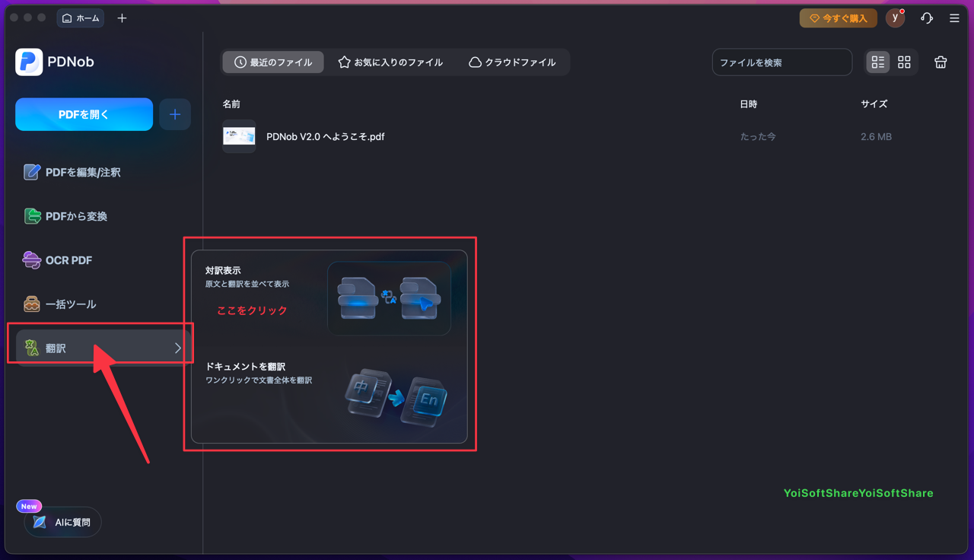Click the 日時 column header

pyautogui.click(x=749, y=104)
